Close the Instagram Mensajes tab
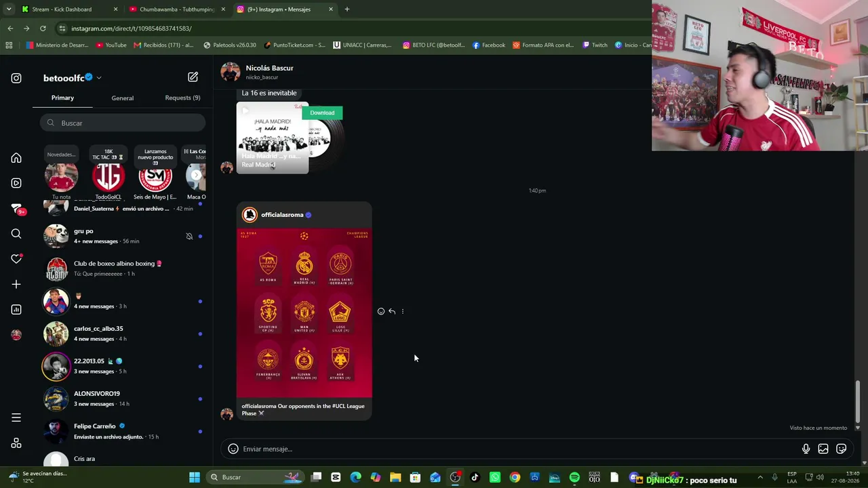 pos(331,9)
